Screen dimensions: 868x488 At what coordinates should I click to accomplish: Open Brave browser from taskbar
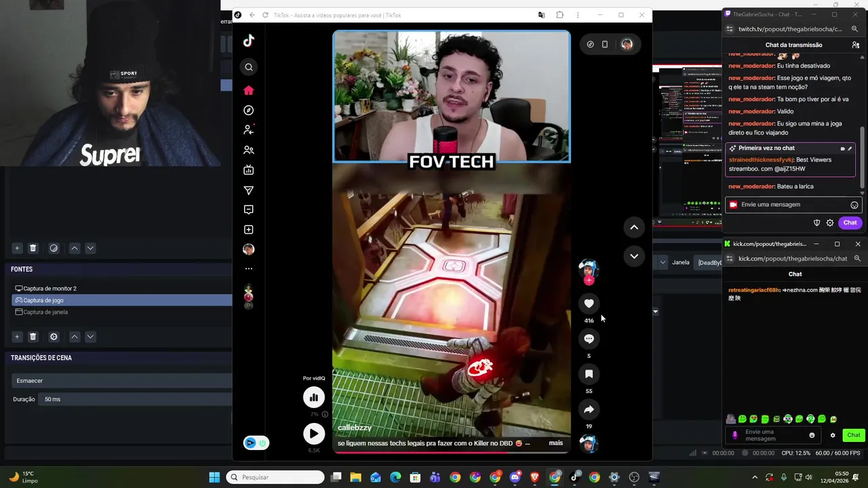point(535,477)
